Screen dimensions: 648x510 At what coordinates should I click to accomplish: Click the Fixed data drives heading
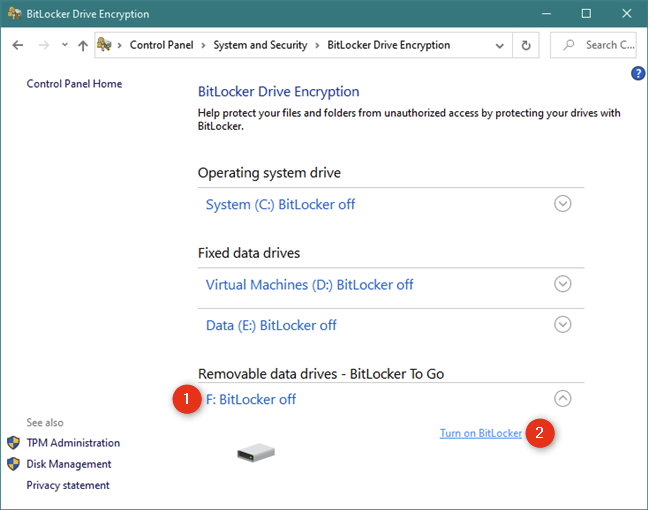(x=249, y=253)
